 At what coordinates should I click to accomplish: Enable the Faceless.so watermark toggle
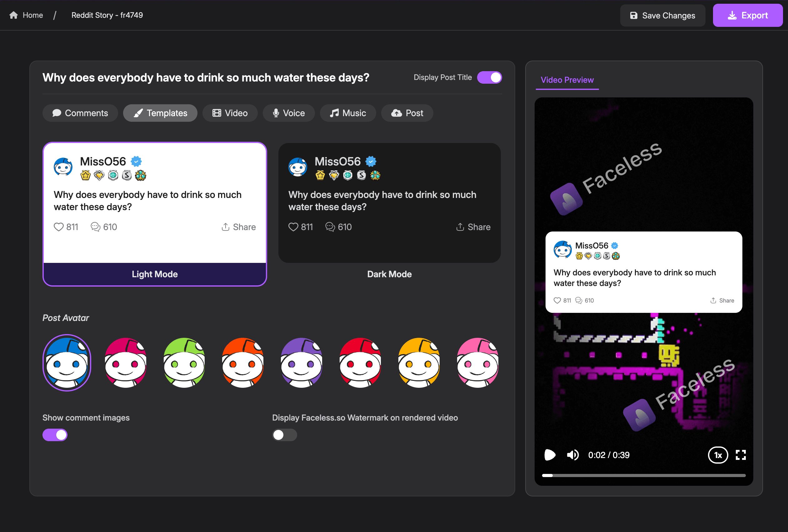pos(284,435)
